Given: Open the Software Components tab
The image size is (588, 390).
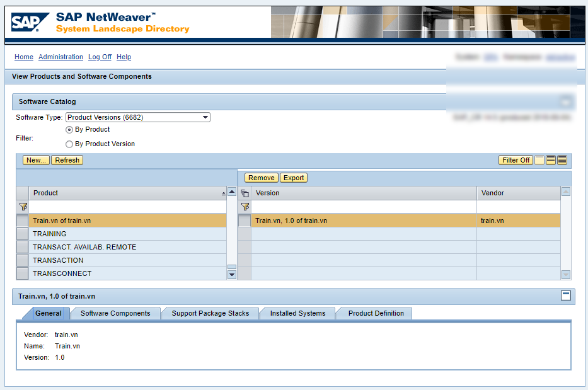Looking at the screenshot, I should click(115, 313).
